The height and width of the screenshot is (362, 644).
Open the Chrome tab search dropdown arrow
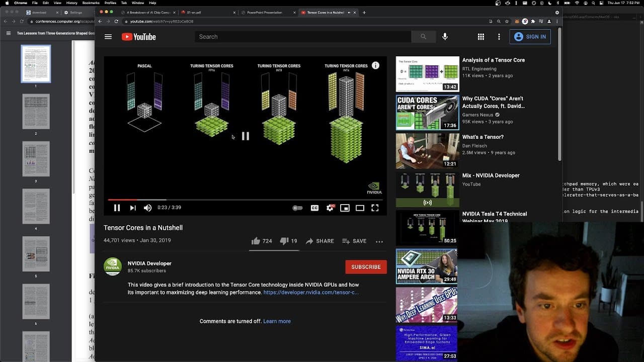pos(557,13)
